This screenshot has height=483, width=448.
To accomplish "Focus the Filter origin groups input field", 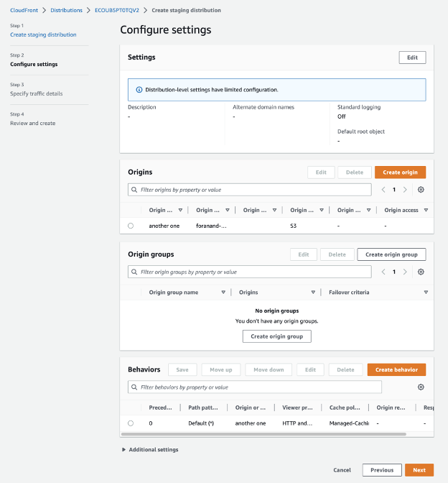I will (250, 272).
